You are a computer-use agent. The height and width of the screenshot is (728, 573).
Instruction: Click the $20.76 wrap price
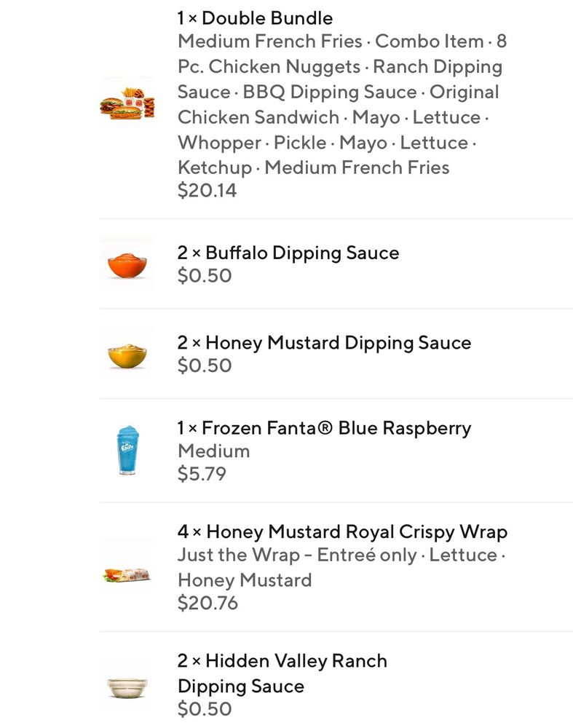(x=208, y=603)
